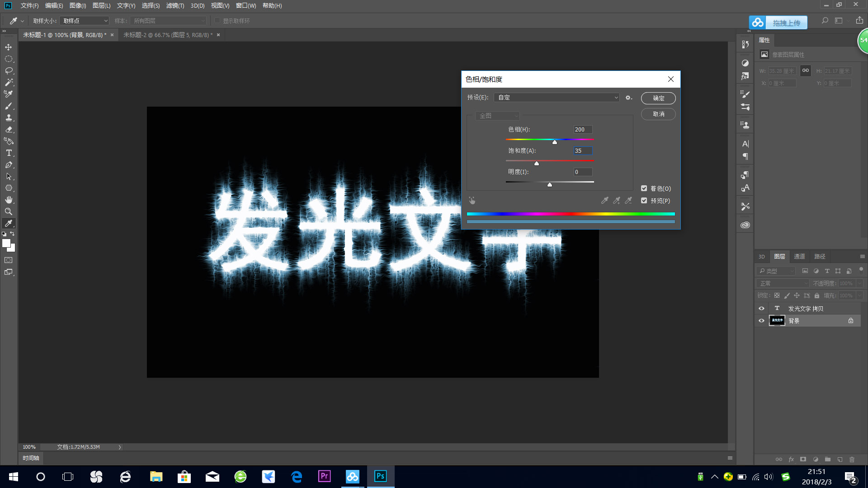
Task: Hide the 背景 layer
Action: [761, 320]
